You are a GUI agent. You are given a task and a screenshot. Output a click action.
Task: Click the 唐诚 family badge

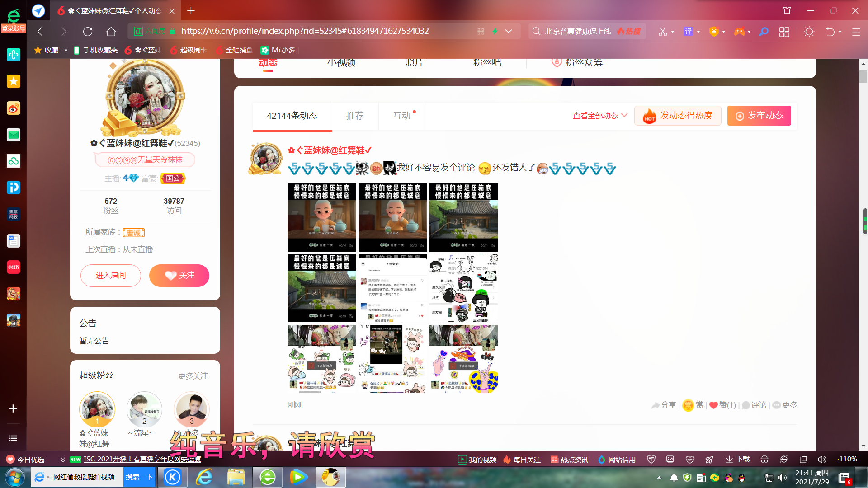tap(133, 233)
